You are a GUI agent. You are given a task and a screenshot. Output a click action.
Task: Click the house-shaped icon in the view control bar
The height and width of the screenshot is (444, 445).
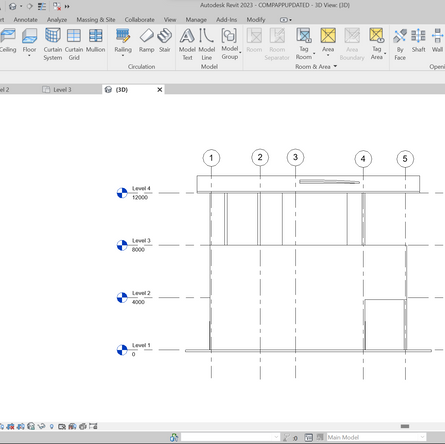(x=31, y=426)
